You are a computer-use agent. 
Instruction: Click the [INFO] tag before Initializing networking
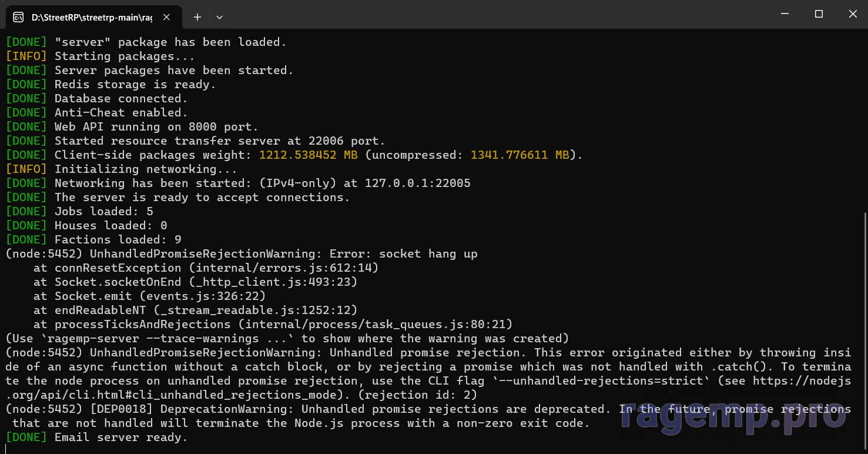click(x=26, y=169)
